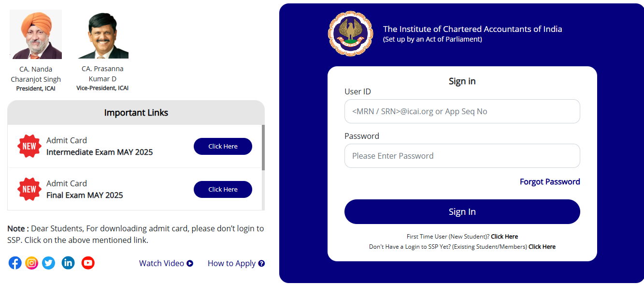Click Here for First Time User registration
This screenshot has height=285, width=644.
click(x=504, y=236)
